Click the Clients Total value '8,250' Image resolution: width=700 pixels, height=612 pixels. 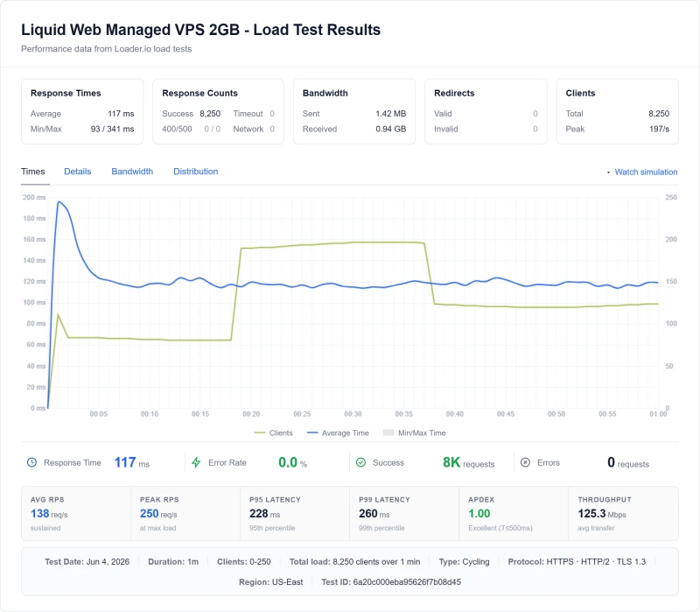click(x=659, y=114)
